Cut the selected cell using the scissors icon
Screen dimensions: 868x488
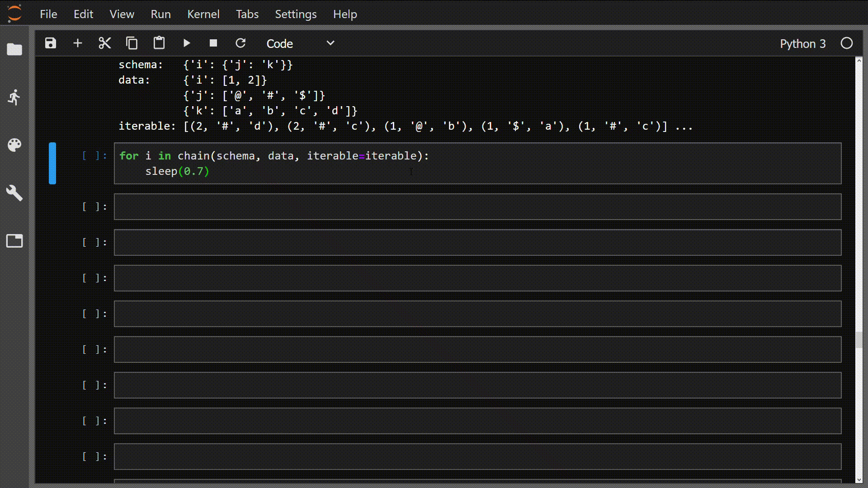point(104,43)
